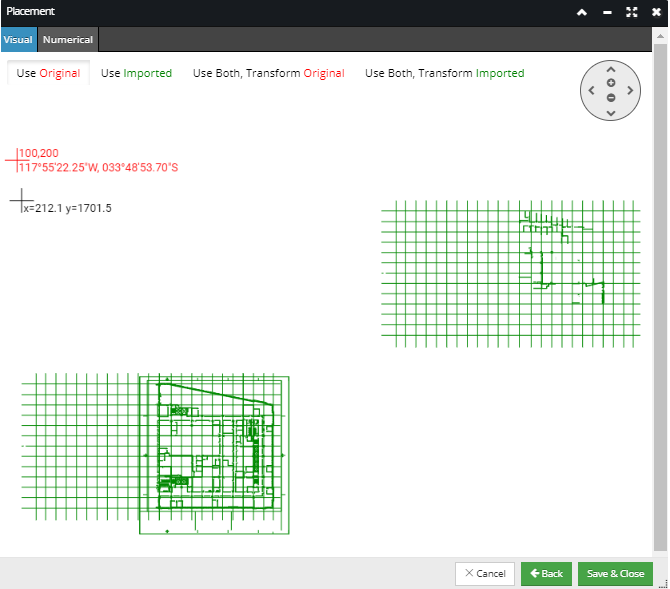Pan the placement view left
The image size is (670, 589).
[x=591, y=91]
